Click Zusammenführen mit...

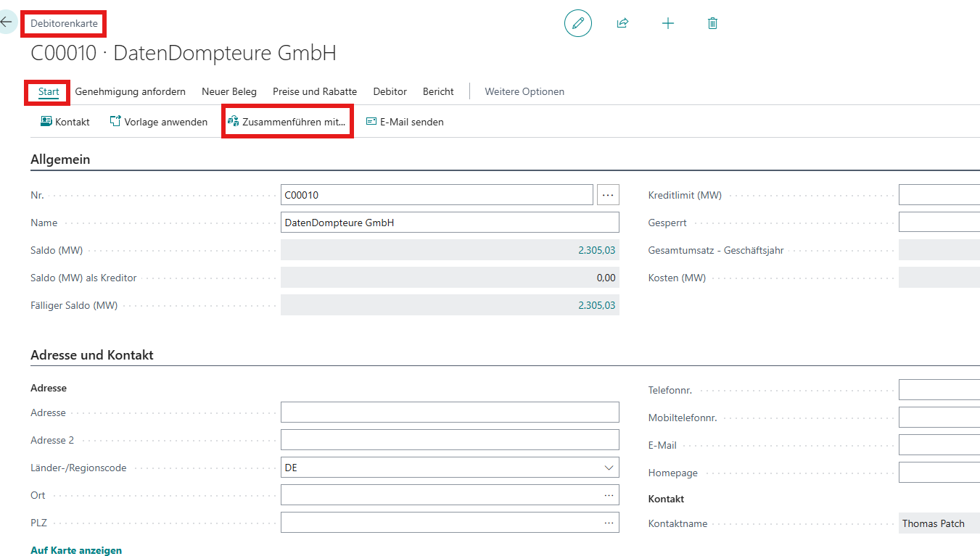[287, 122]
